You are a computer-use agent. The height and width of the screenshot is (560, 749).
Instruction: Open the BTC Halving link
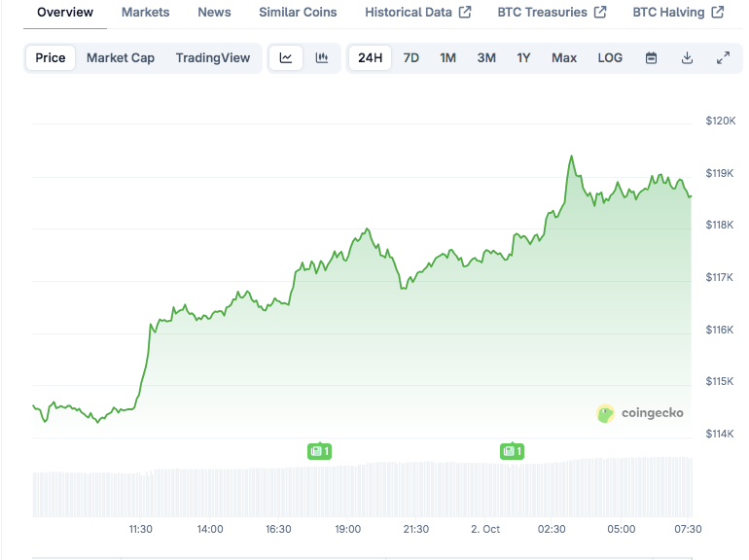tap(678, 13)
